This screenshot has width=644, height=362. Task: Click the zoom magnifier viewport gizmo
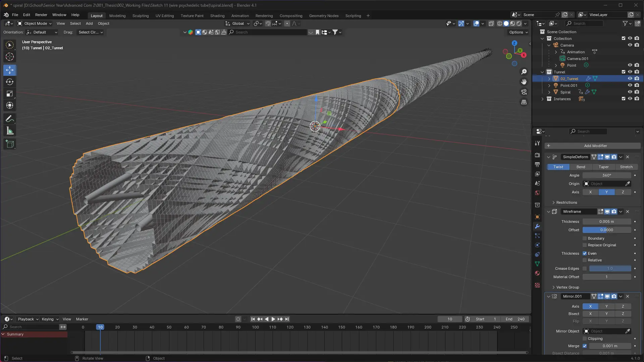pyautogui.click(x=524, y=72)
